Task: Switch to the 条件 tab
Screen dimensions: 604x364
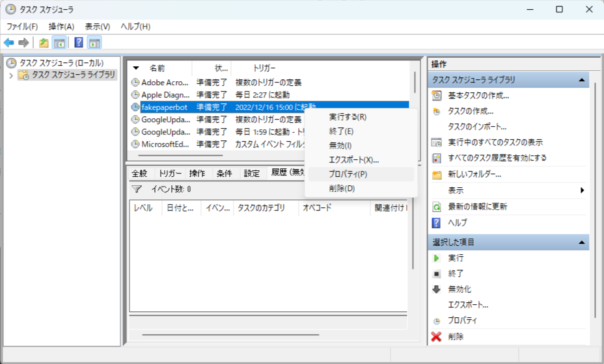Action: pos(224,174)
